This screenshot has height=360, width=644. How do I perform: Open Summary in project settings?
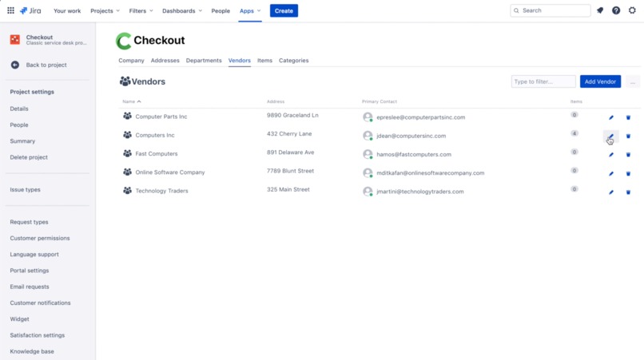coord(22,140)
